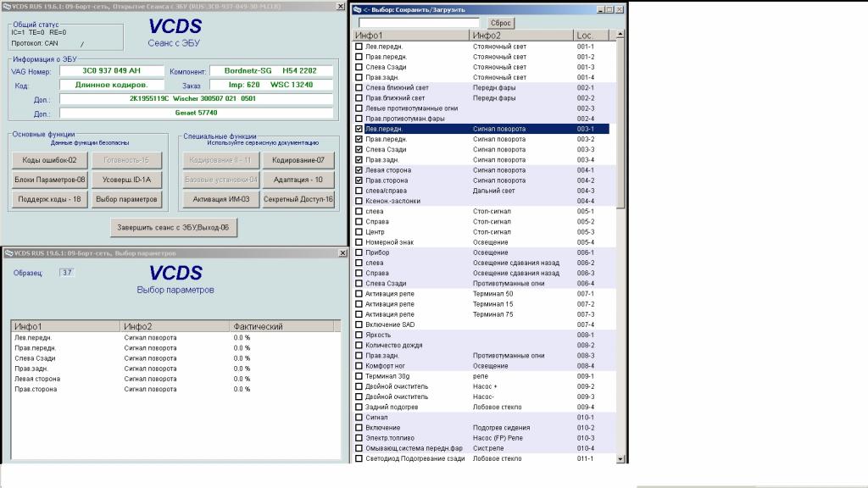Uncheck "Левая сторона" Сигнал поворота checkbox
This screenshot has width=868, height=488.
pyautogui.click(x=359, y=170)
